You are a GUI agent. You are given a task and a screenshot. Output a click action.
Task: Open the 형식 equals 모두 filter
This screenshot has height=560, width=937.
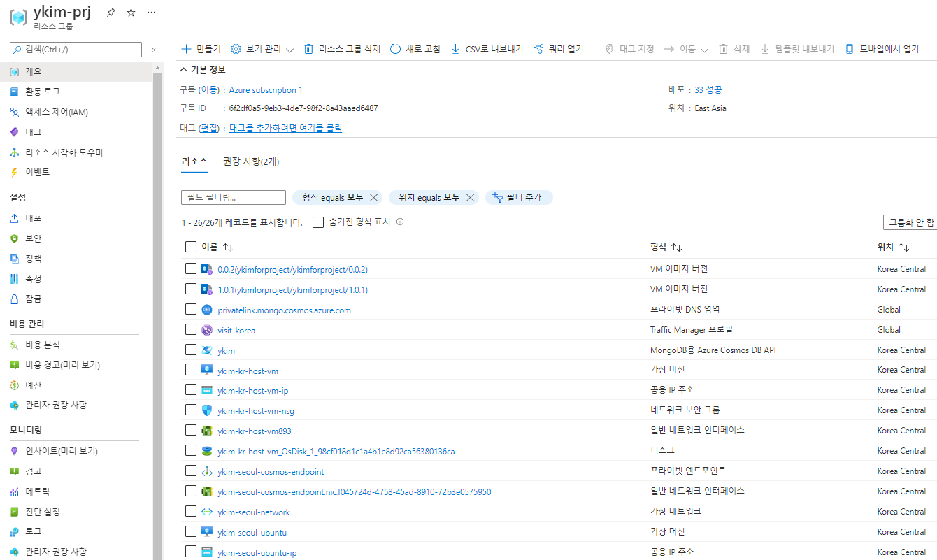point(333,197)
